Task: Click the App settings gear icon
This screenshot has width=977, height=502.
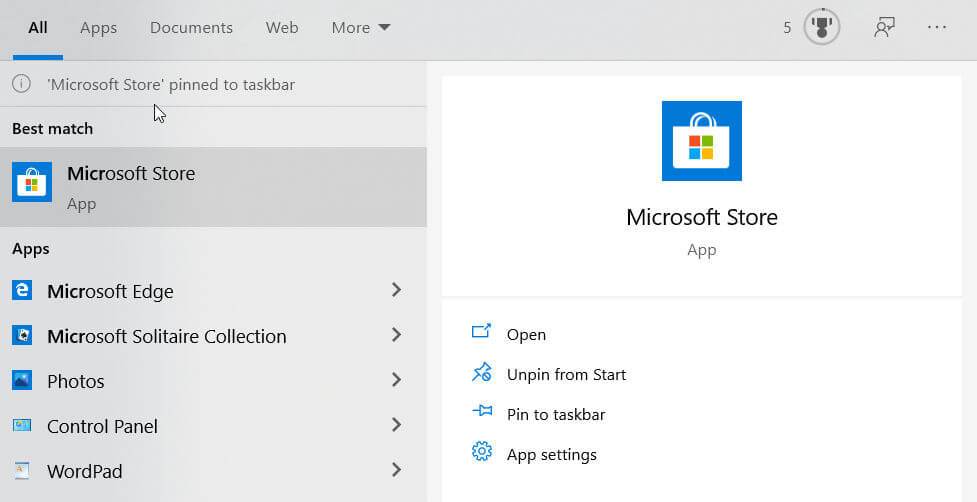Action: [482, 451]
